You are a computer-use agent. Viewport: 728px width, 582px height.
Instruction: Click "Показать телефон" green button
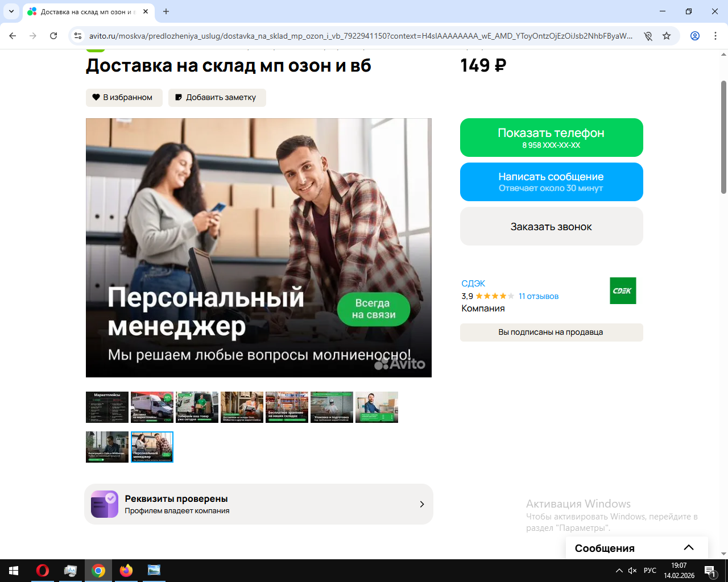tap(552, 138)
